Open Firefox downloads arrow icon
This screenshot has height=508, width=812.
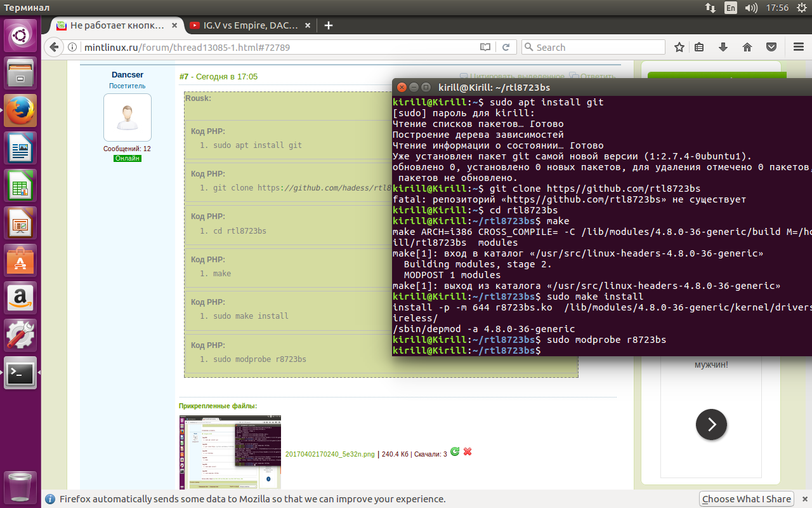723,48
